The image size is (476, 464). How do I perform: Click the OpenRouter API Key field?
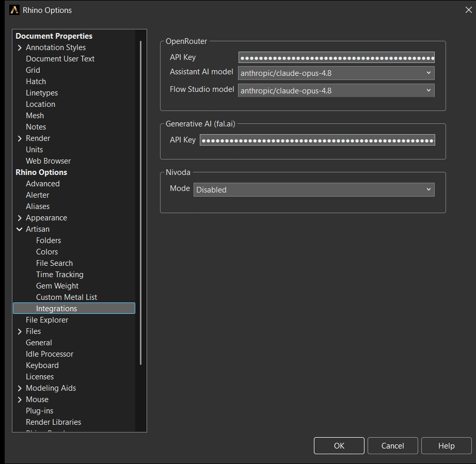(337, 58)
